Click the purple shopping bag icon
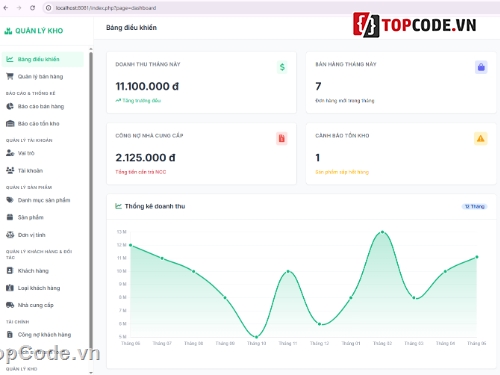500x375 pixels. coord(481,67)
